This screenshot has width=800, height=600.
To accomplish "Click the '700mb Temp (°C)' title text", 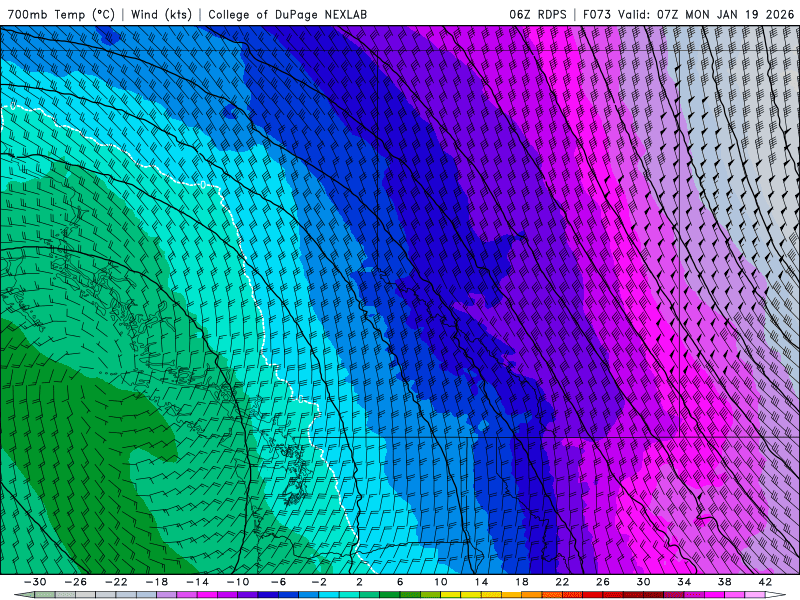I will point(61,14).
